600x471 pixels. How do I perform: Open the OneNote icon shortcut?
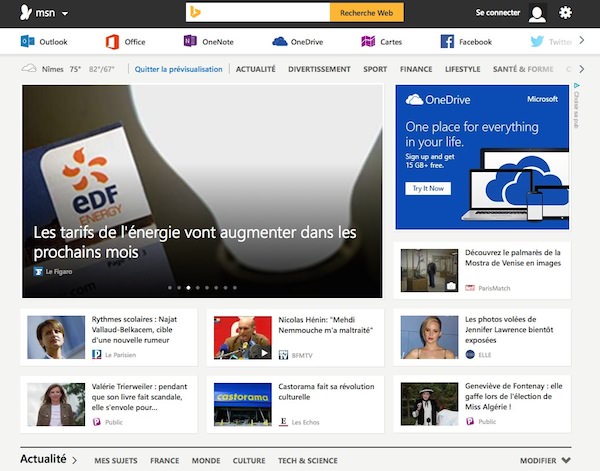[190, 41]
